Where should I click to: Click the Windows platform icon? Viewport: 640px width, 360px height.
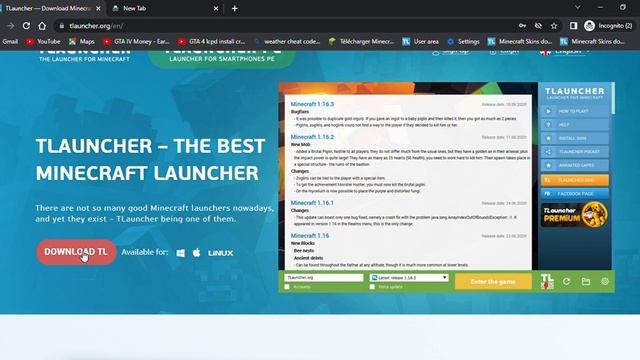(180, 253)
